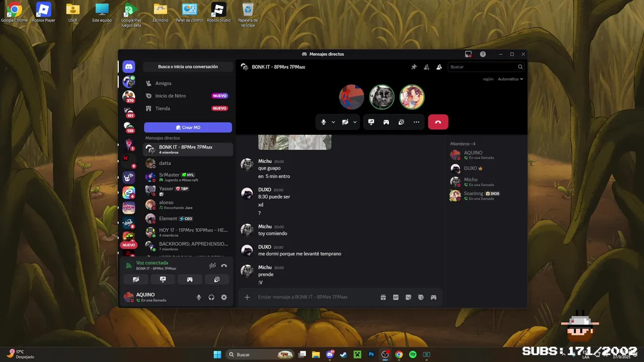Open Discord home direct messages logo
Viewport: 644px width, 362px height.
pos(129,66)
